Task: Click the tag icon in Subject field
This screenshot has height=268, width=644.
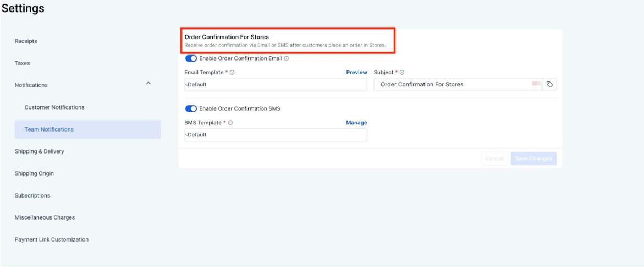Action: coord(549,85)
